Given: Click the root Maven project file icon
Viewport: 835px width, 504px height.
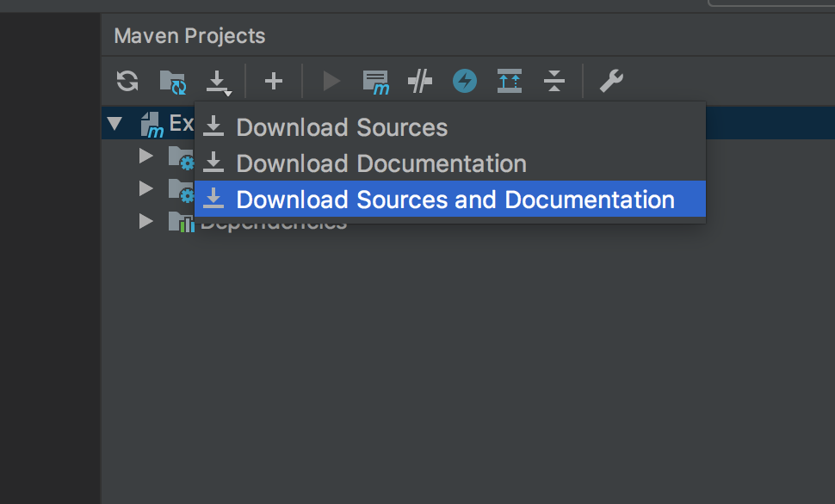Looking at the screenshot, I should pyautogui.click(x=152, y=125).
